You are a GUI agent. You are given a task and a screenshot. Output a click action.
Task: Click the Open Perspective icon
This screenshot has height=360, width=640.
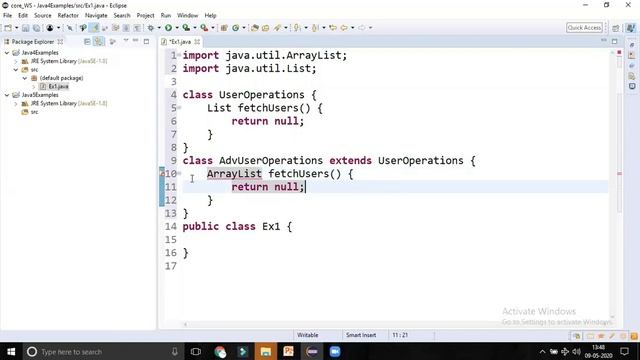click(616, 28)
